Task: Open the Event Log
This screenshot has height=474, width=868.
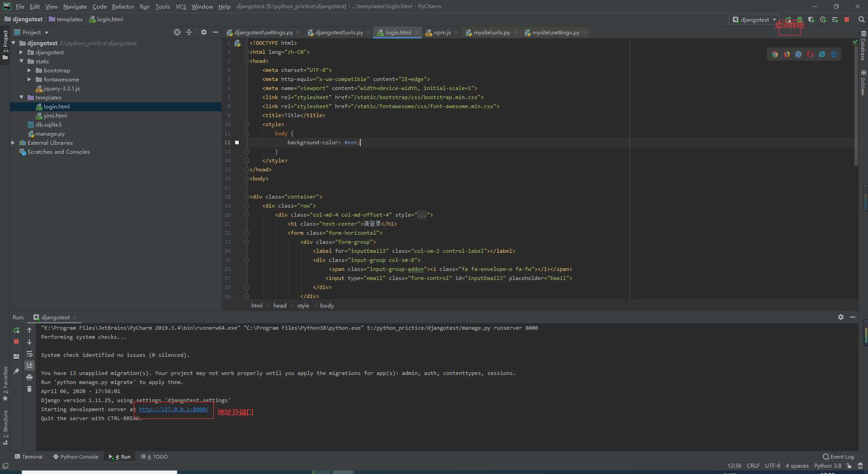Action: click(838, 457)
